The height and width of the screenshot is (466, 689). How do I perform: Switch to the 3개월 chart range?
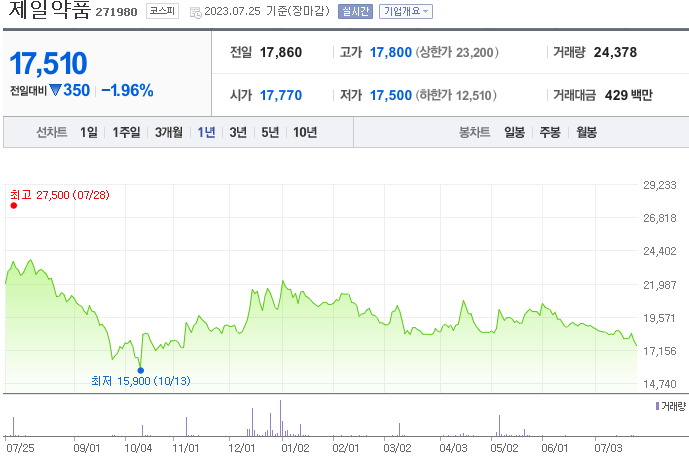(168, 132)
